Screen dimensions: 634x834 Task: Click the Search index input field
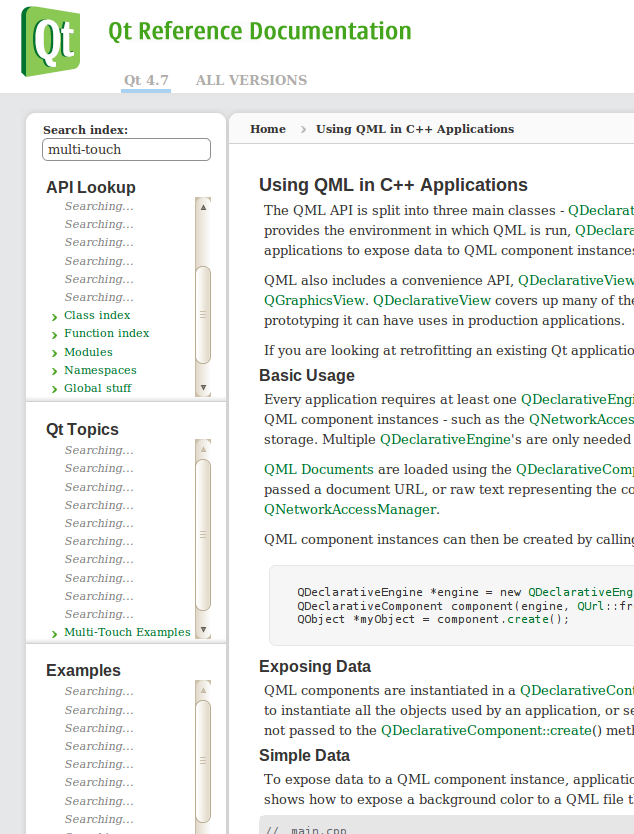pyautogui.click(x=127, y=149)
